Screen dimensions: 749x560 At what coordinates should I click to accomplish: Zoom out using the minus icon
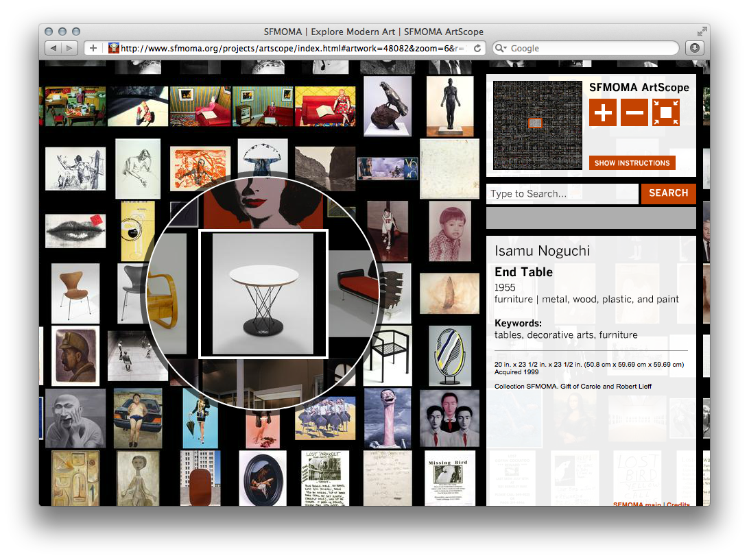coord(634,112)
